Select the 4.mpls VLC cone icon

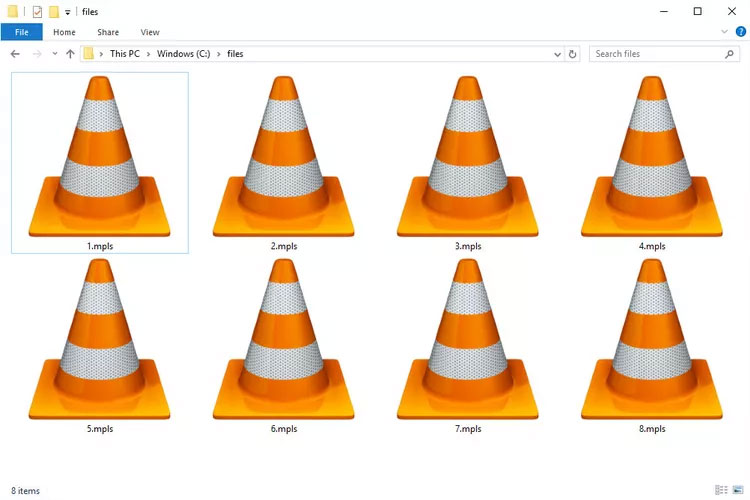pos(652,156)
